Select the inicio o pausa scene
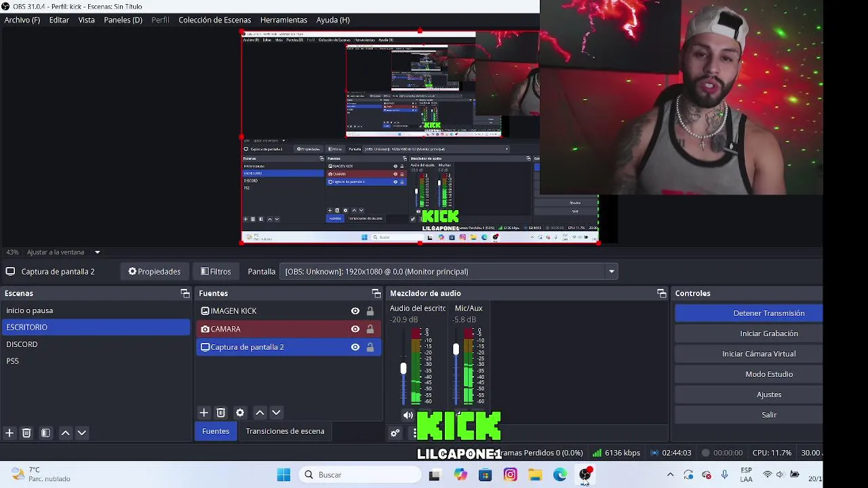Viewport: 868px width, 488px height. tap(96, 310)
